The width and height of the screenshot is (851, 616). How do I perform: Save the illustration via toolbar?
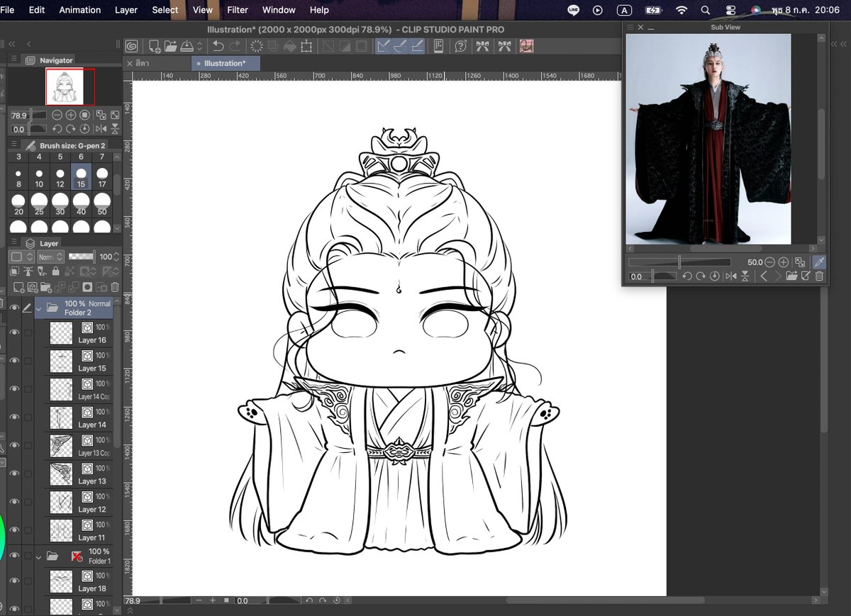[x=187, y=46]
